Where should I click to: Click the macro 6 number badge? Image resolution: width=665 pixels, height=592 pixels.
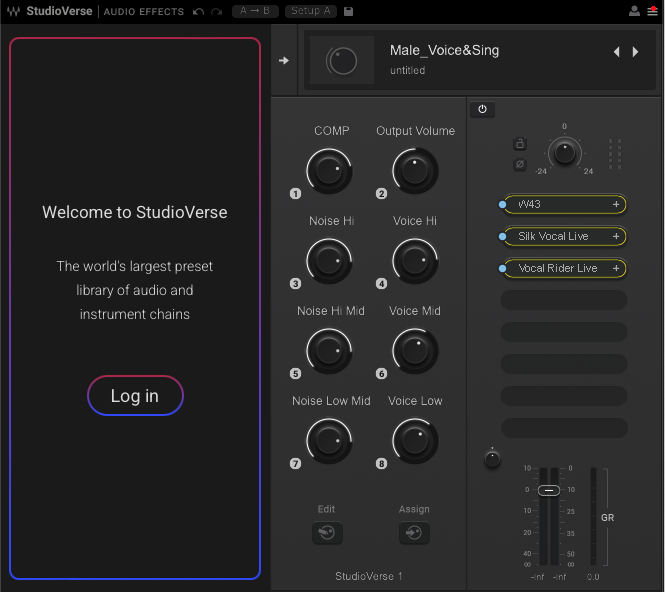[381, 374]
